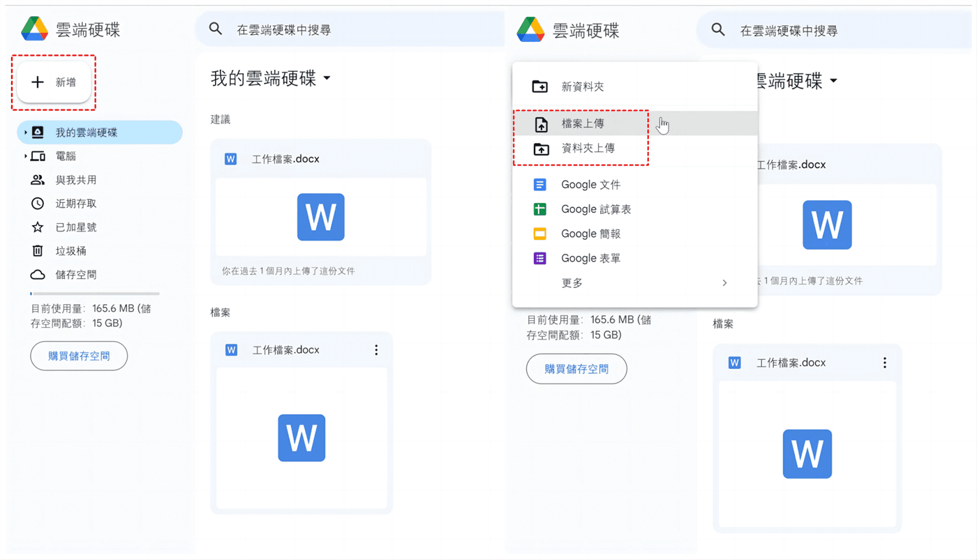This screenshot has height=560, width=977.
Task: Click the Google Drive logo in the left screenshot
Action: click(x=34, y=29)
